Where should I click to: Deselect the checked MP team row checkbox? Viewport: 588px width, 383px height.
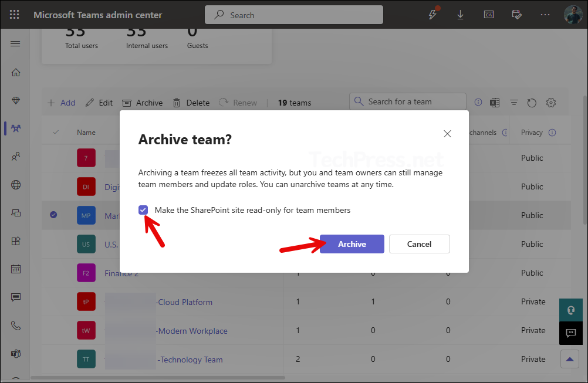tap(54, 215)
